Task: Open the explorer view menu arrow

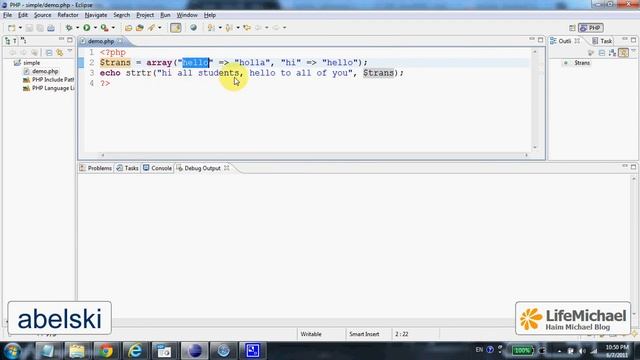Action: click(x=69, y=52)
